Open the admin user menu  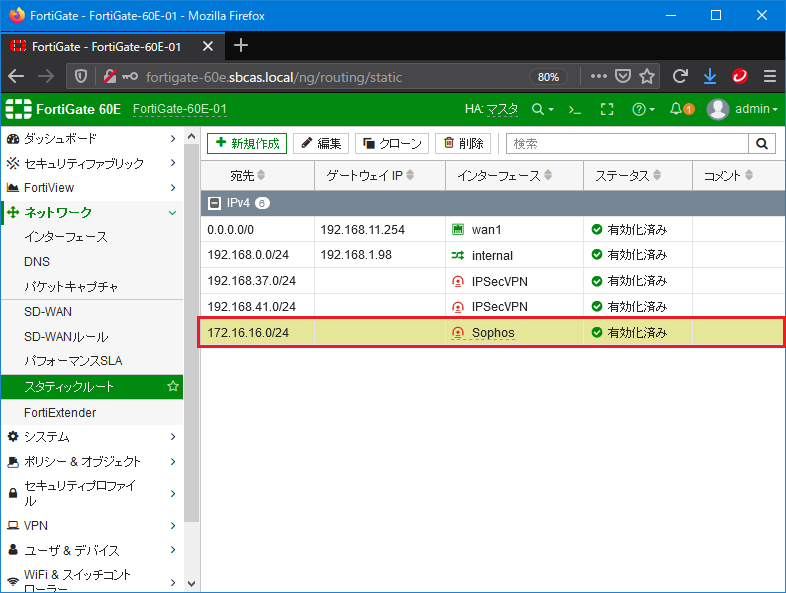742,109
